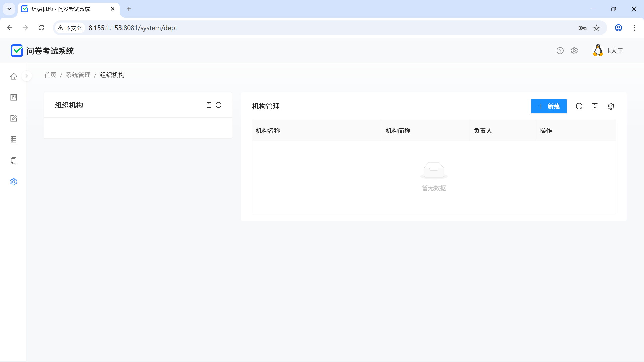Bookmark this page with star icon

[596, 28]
